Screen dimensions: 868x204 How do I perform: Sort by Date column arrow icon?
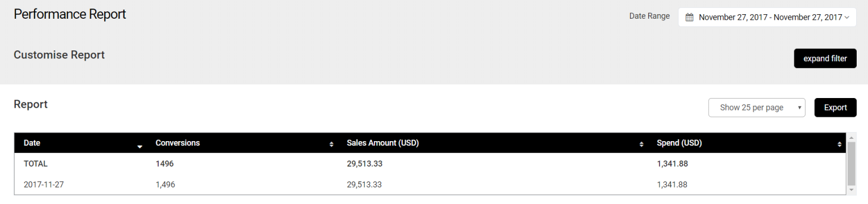pyautogui.click(x=140, y=147)
